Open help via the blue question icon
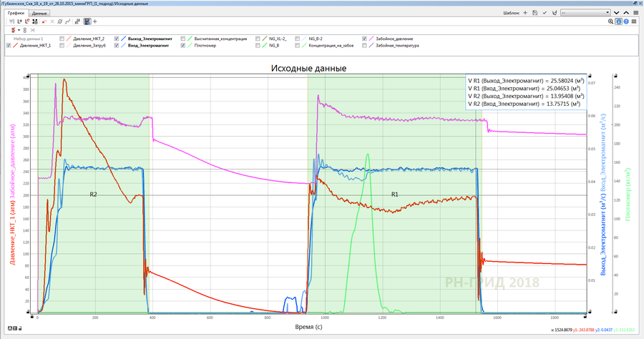Image resolution: width=644 pixels, height=339 pixels. 628,22
